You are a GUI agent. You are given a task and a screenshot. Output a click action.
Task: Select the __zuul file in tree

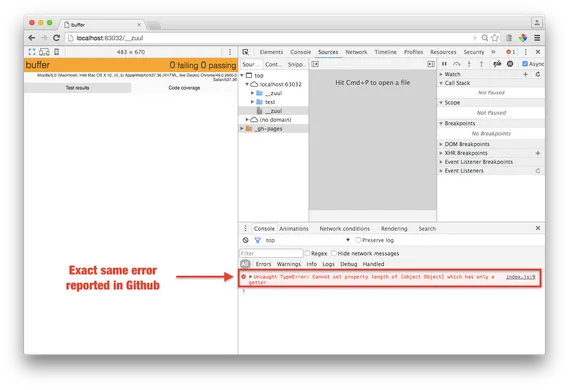[x=273, y=111]
